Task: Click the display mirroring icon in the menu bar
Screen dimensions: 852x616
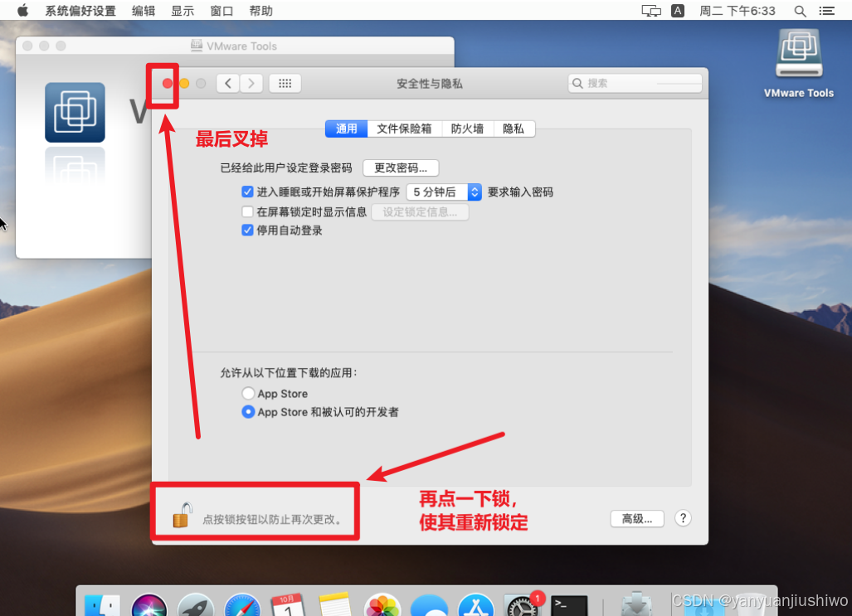Action: click(651, 11)
